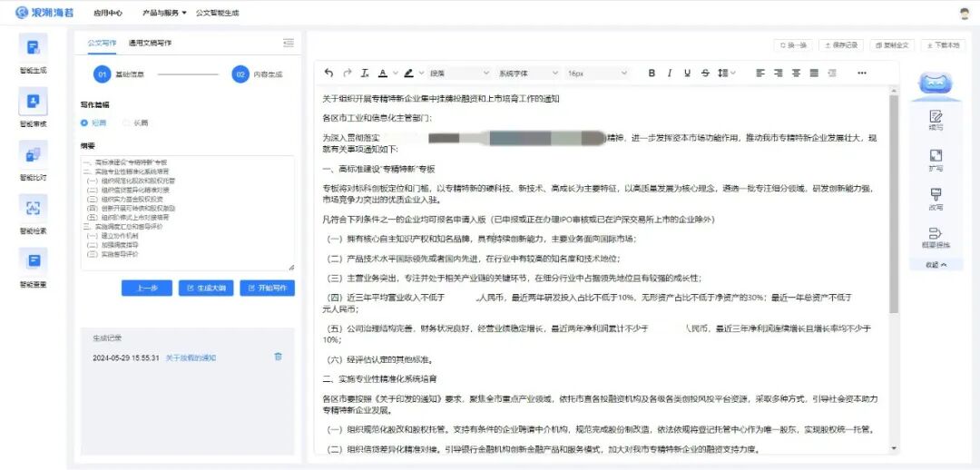Open the 产品与服务 dropdown menu
The image size is (980, 470).
164,13
